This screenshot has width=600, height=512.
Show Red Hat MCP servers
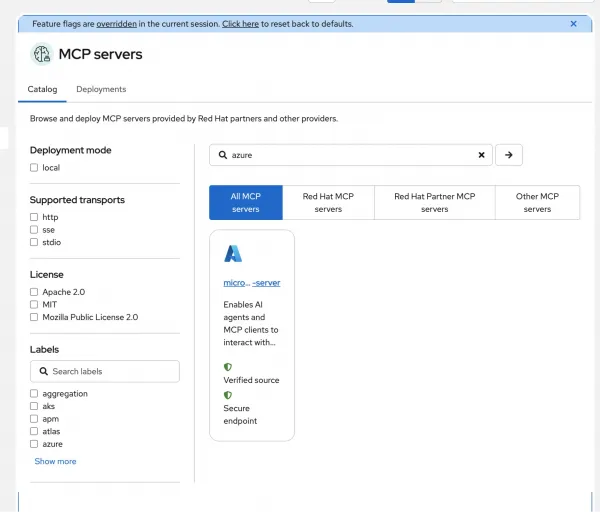click(328, 202)
